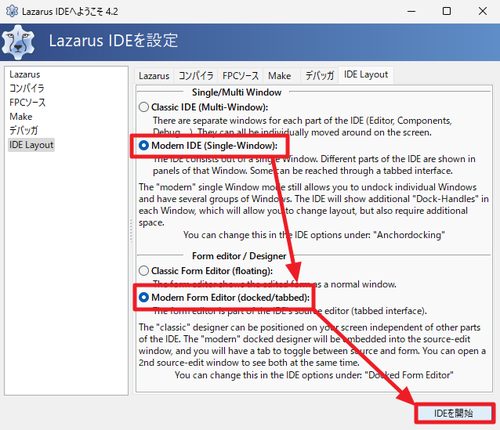Choose FPCソース in the left list

(27, 103)
